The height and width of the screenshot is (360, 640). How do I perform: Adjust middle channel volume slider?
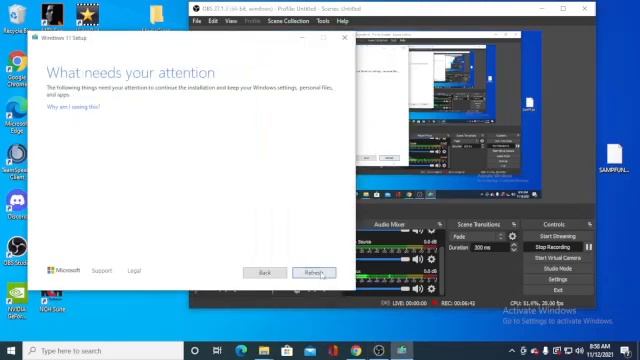tap(405, 260)
